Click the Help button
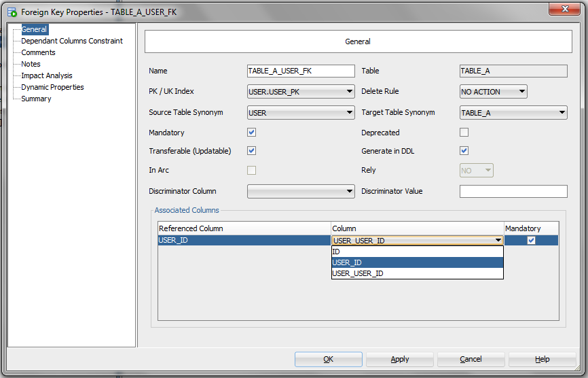This screenshot has height=378, width=588. tap(543, 359)
